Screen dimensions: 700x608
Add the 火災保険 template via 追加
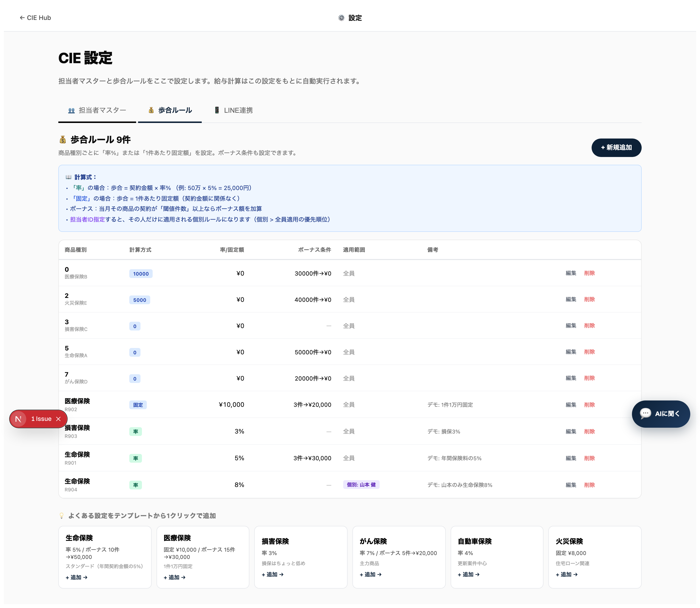[x=566, y=574]
